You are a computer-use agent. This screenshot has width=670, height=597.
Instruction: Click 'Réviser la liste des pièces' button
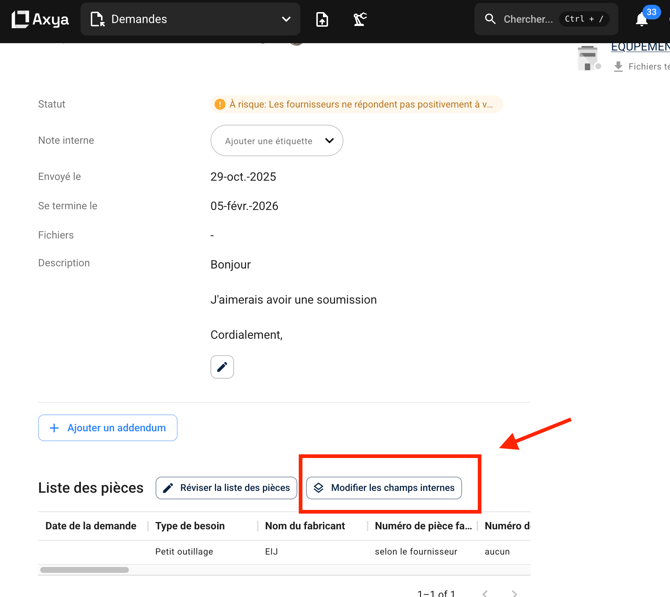coord(226,488)
